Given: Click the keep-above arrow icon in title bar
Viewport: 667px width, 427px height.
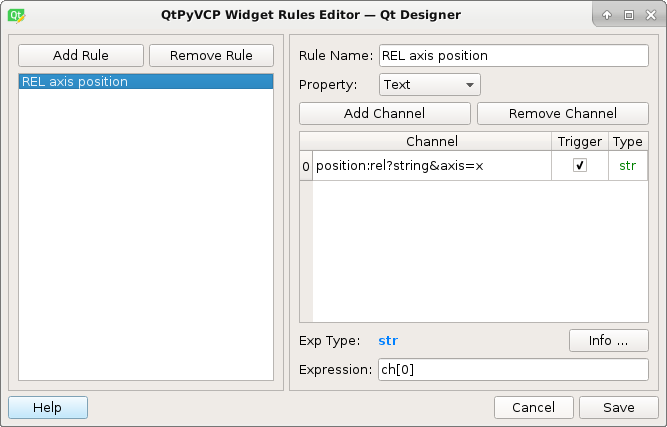Looking at the screenshot, I should [607, 15].
